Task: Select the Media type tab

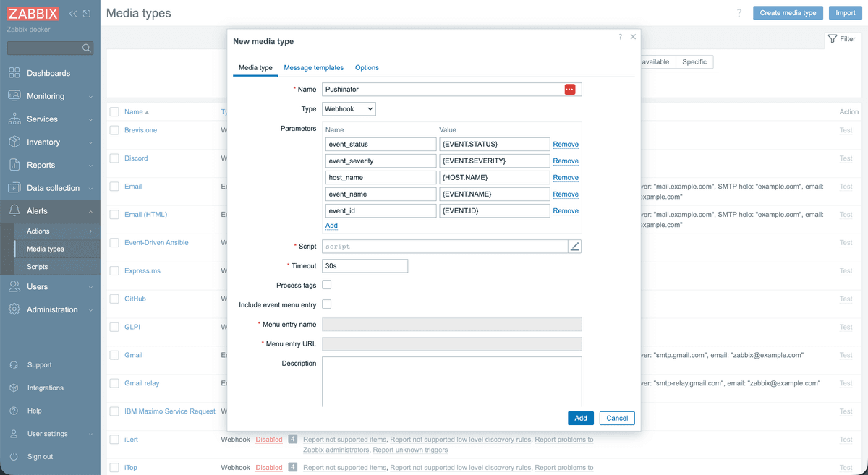Action: (x=255, y=67)
